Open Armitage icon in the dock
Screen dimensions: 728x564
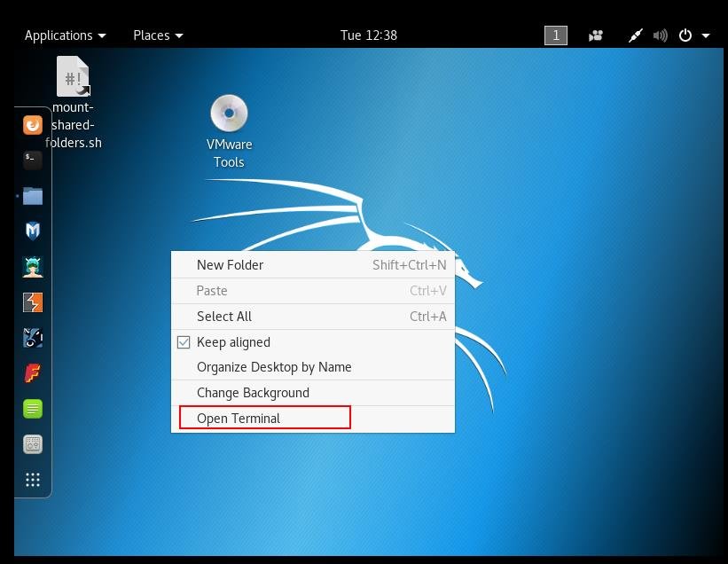[x=33, y=267]
